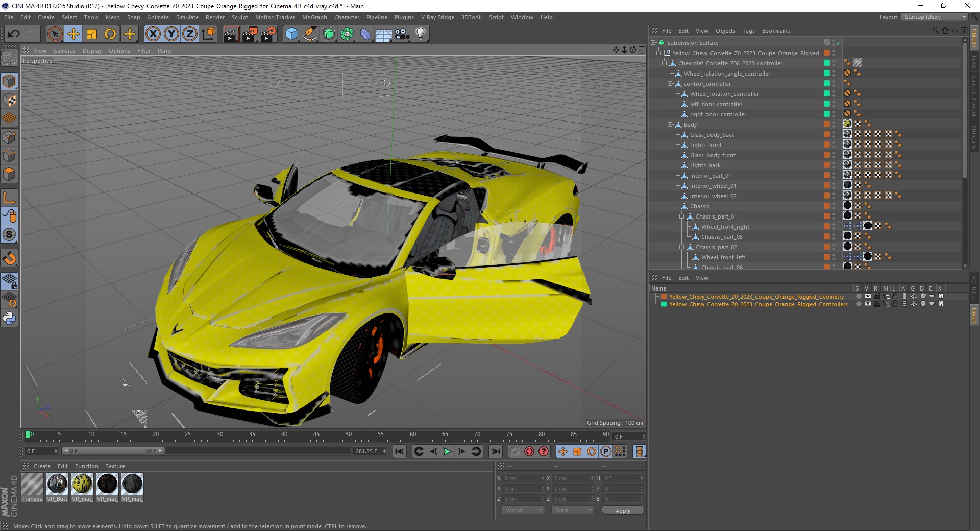This screenshot has height=531, width=980.
Task: Enable Polygons mode in left sidebar
Action: tap(9, 174)
